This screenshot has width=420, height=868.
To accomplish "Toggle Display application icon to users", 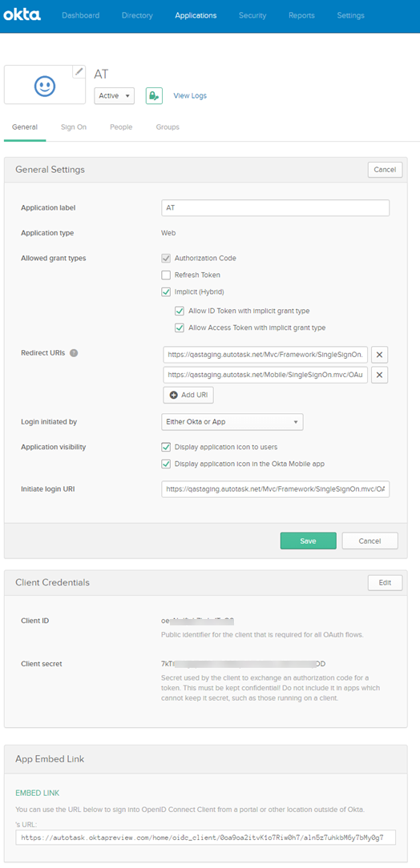I will 166,447.
